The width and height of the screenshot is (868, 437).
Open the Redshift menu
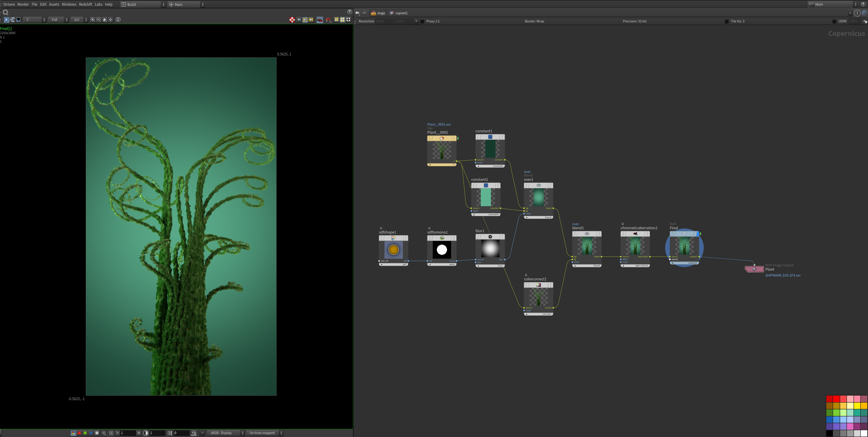tap(86, 4)
